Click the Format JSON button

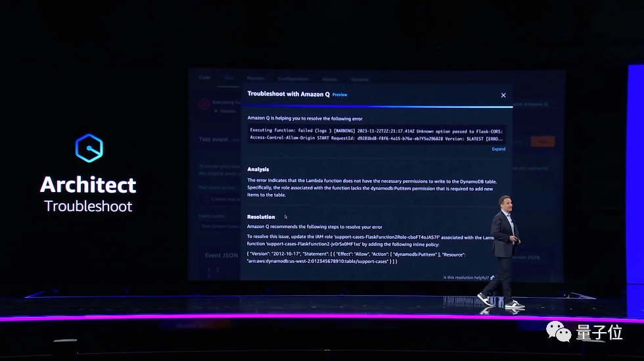tap(525, 256)
